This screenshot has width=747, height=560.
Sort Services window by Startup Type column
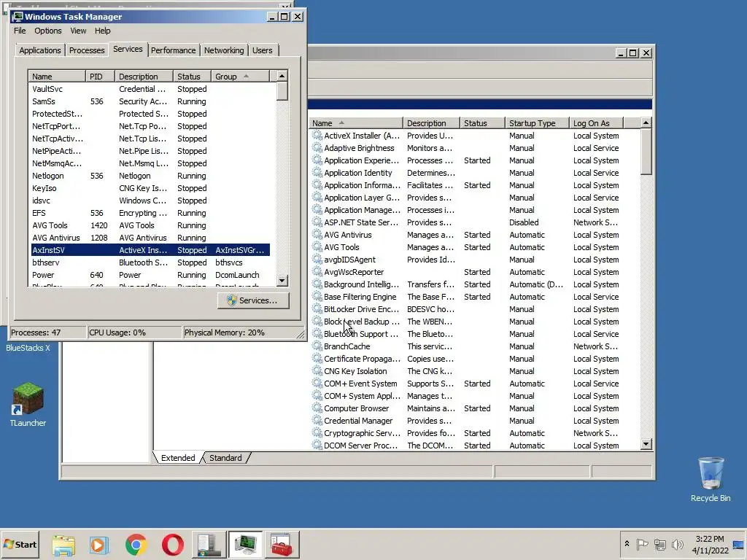[x=537, y=122]
